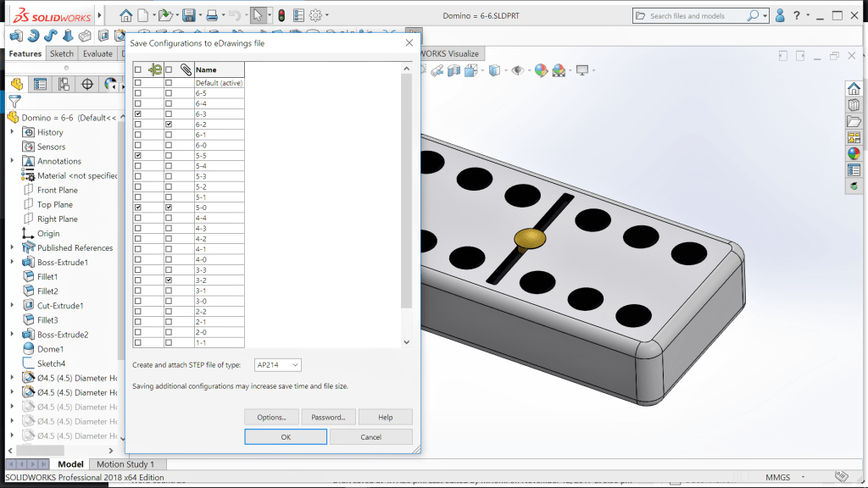This screenshot has height=488, width=868.
Task: Uncheck the eDrawings checkbox for configuration 6-3
Action: (138, 114)
